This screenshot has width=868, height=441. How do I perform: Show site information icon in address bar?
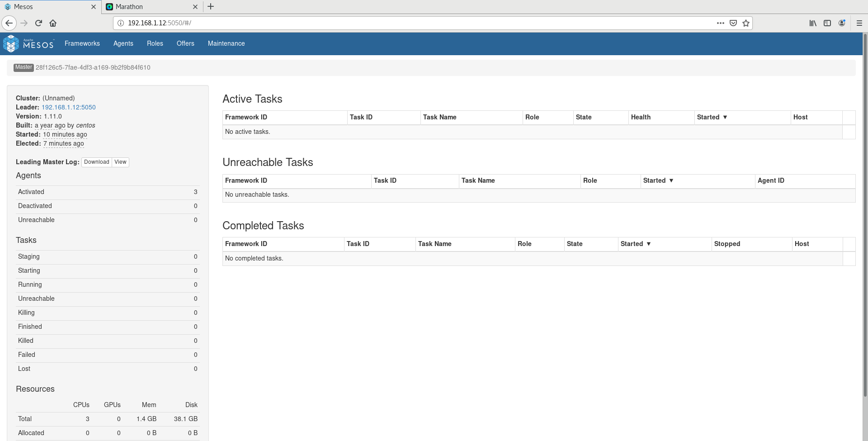point(121,23)
